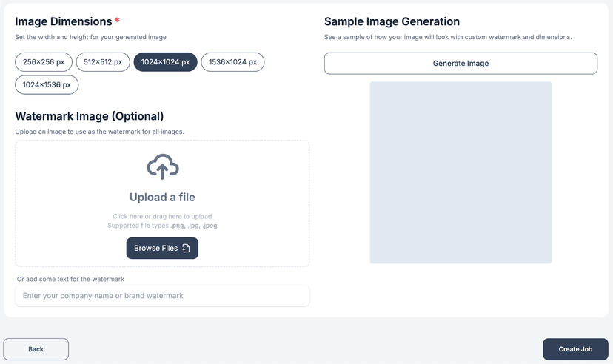Click 'Set the width and height' description
This screenshot has height=364, width=613.
tap(91, 37)
